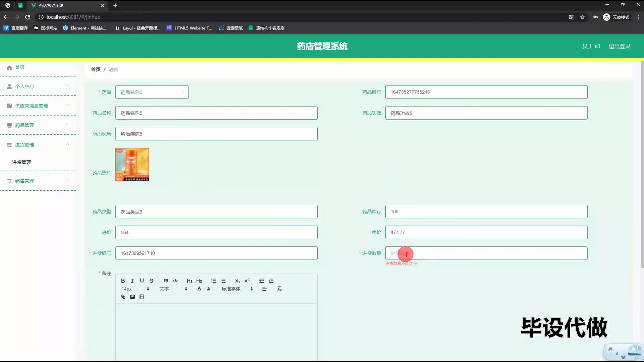Insert an ordered numbered list
The image size is (644, 362).
click(x=214, y=281)
